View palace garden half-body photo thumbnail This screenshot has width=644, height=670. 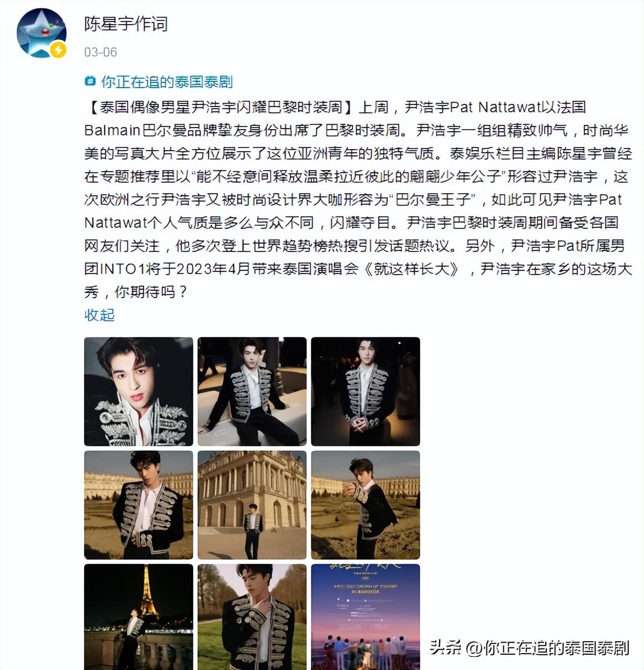point(139,505)
